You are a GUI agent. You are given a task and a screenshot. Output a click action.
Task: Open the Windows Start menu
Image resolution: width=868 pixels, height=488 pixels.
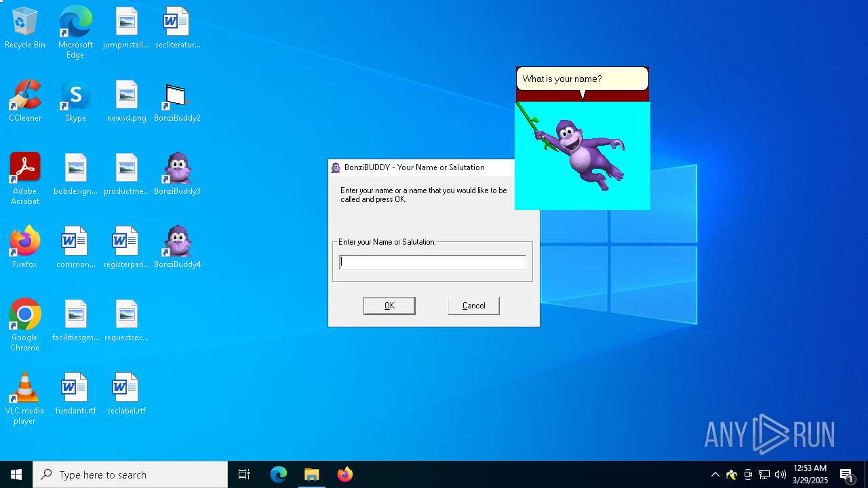click(x=16, y=474)
